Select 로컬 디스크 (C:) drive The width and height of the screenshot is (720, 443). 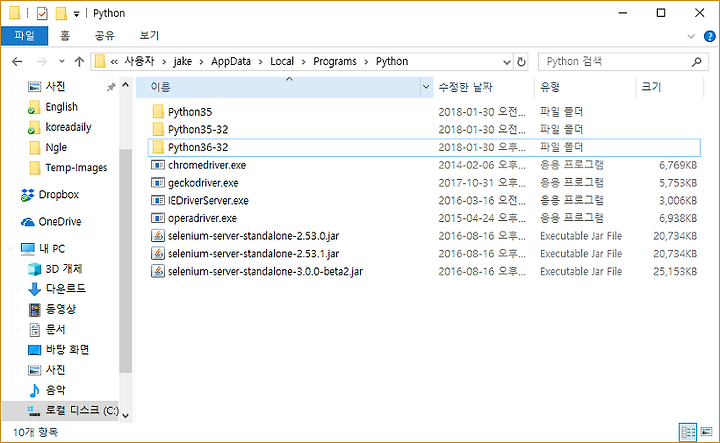tap(73, 410)
